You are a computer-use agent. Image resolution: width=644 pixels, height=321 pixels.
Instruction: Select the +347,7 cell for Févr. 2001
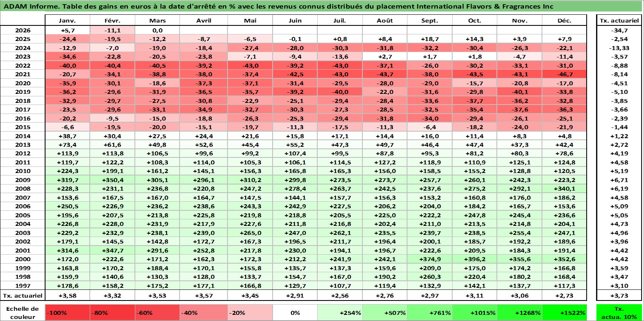click(x=112, y=250)
